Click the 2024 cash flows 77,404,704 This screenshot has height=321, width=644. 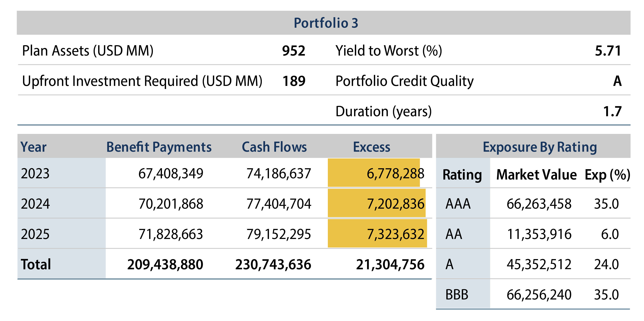point(279,204)
